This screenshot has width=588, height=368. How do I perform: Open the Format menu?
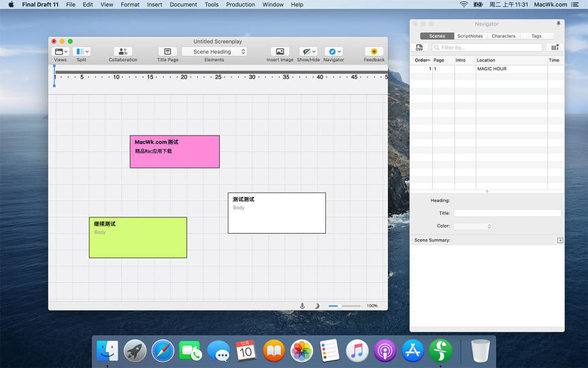(130, 5)
